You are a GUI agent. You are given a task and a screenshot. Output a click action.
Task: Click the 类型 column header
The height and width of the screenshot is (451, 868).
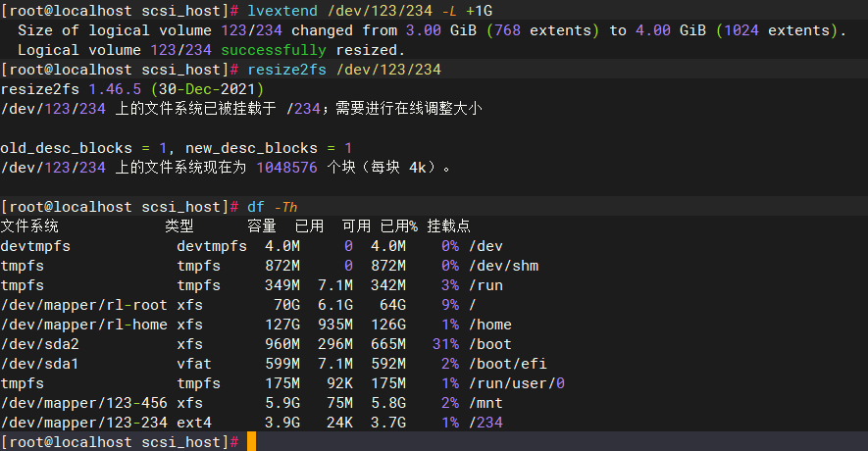click(179, 226)
